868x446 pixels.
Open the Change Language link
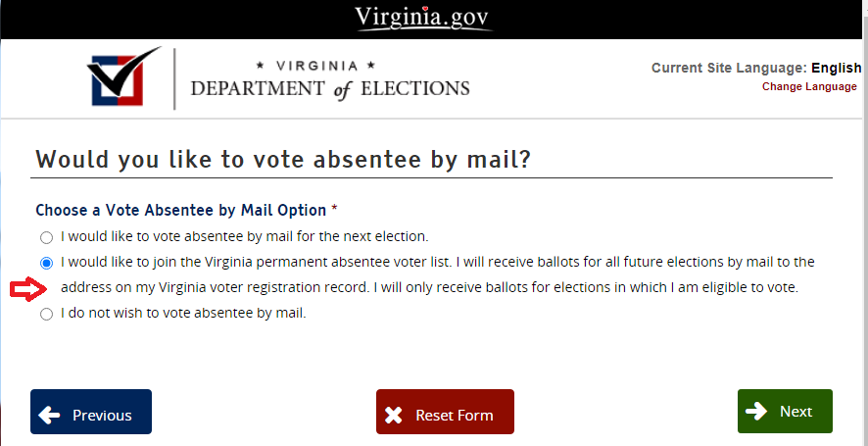(809, 86)
